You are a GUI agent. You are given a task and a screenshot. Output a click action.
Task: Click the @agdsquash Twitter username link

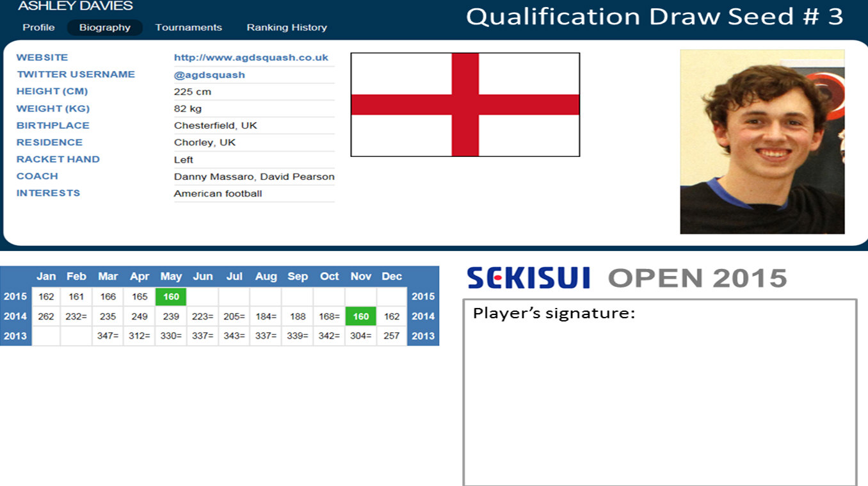209,75
